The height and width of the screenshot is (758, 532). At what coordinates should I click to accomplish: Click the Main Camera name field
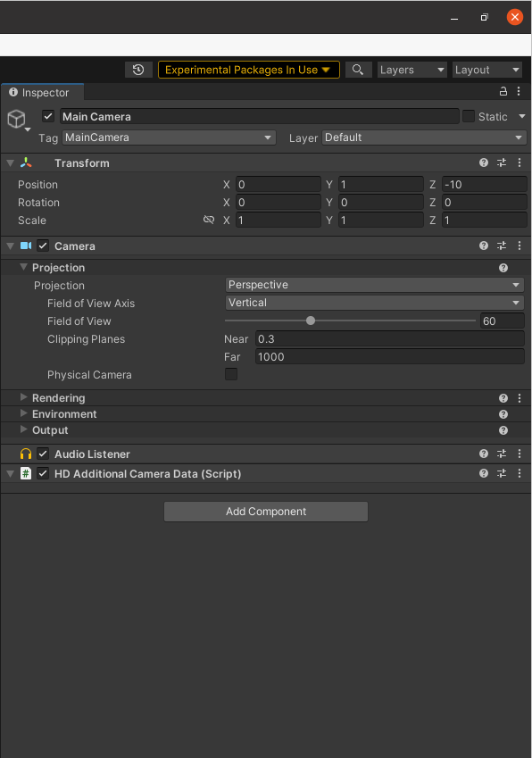tap(260, 116)
